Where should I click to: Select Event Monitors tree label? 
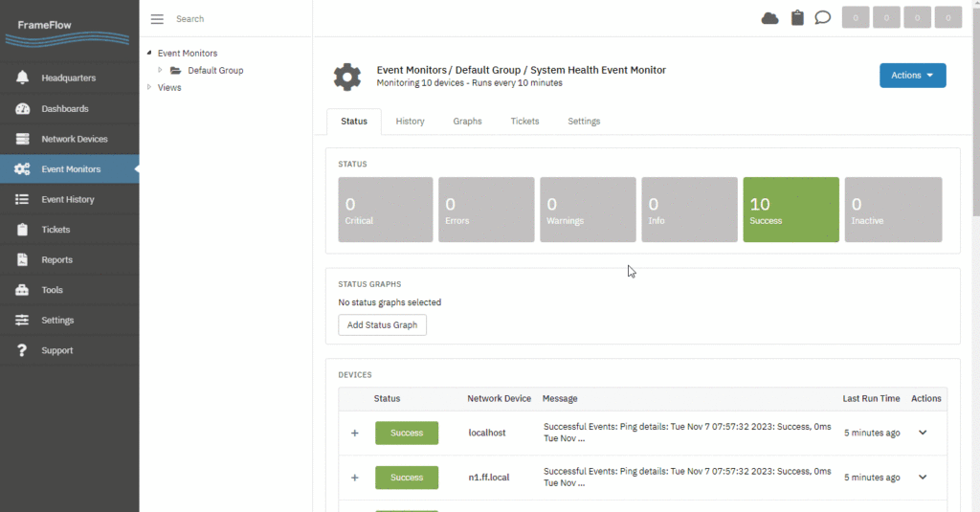188,54
